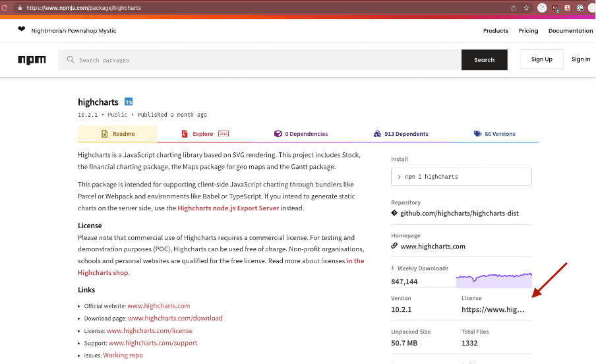
Task: Click the npm logo
Action: pos(32,60)
